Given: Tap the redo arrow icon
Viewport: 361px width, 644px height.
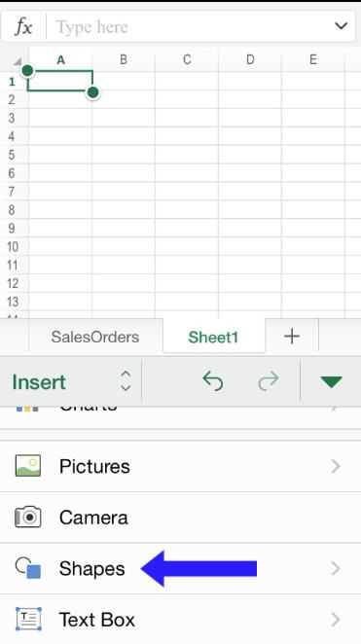Looking at the screenshot, I should (269, 381).
